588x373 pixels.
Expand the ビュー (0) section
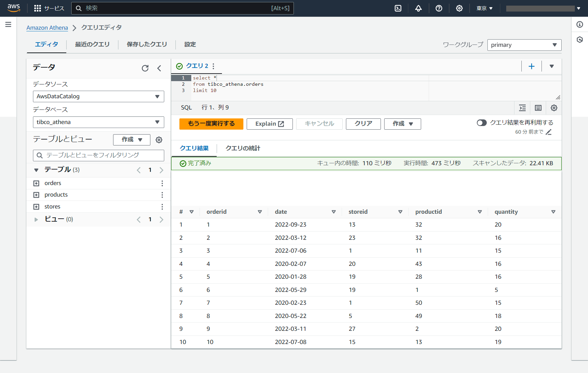tap(36, 220)
